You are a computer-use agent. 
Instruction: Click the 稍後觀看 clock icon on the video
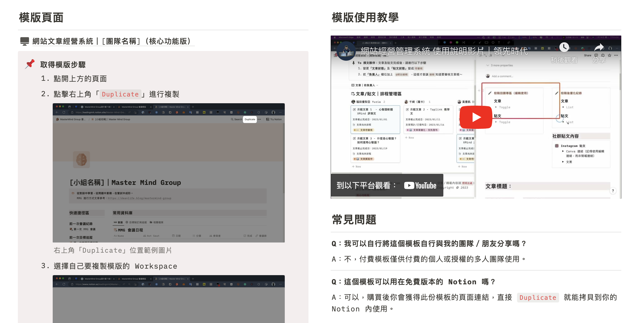coord(564,47)
